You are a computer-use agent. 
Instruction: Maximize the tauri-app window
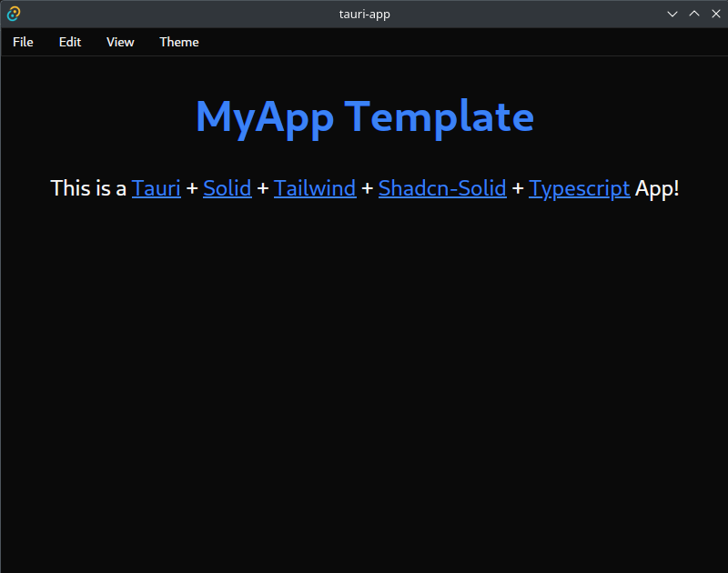[x=694, y=14]
